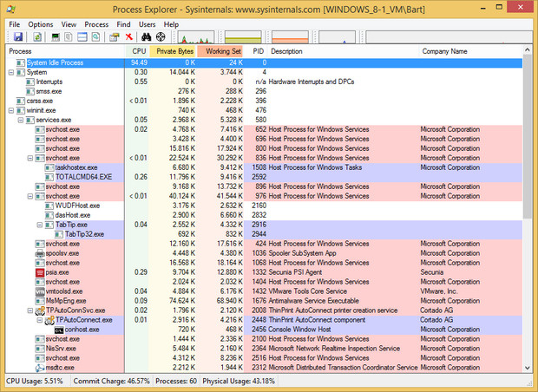Click the scrollbar down arrow
This screenshot has height=392, width=538.
click(528, 368)
